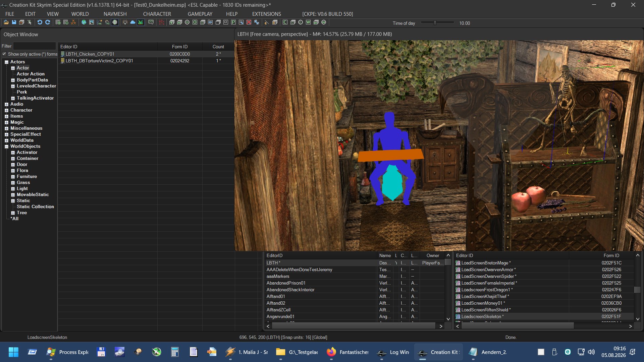Image resolution: width=644 pixels, height=362 pixels.
Task: Expand the Audio category
Action: point(6,104)
